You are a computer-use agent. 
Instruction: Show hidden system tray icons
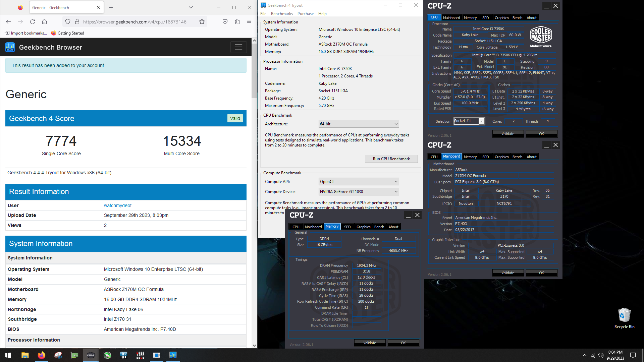(x=584, y=355)
